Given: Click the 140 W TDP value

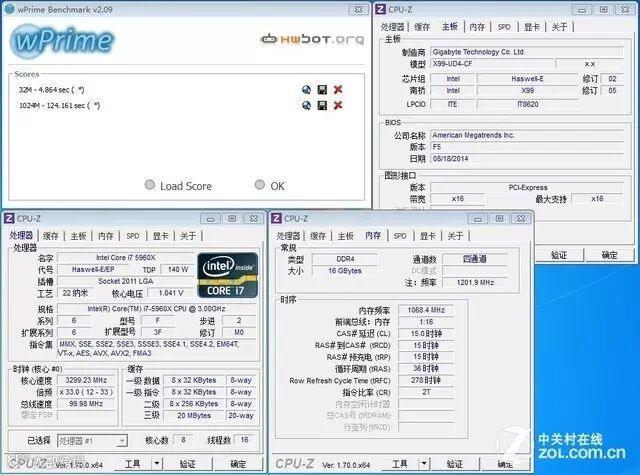Looking at the screenshot, I should 177,269.
